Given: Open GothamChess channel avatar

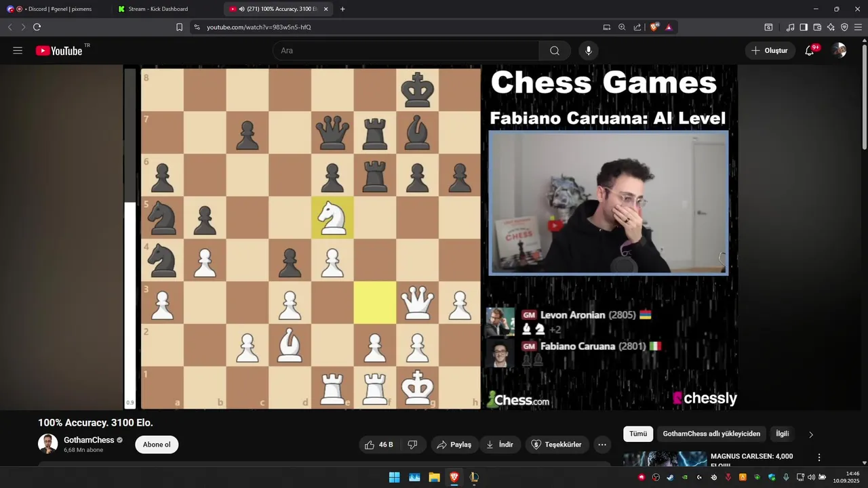Looking at the screenshot, I should click(x=47, y=444).
